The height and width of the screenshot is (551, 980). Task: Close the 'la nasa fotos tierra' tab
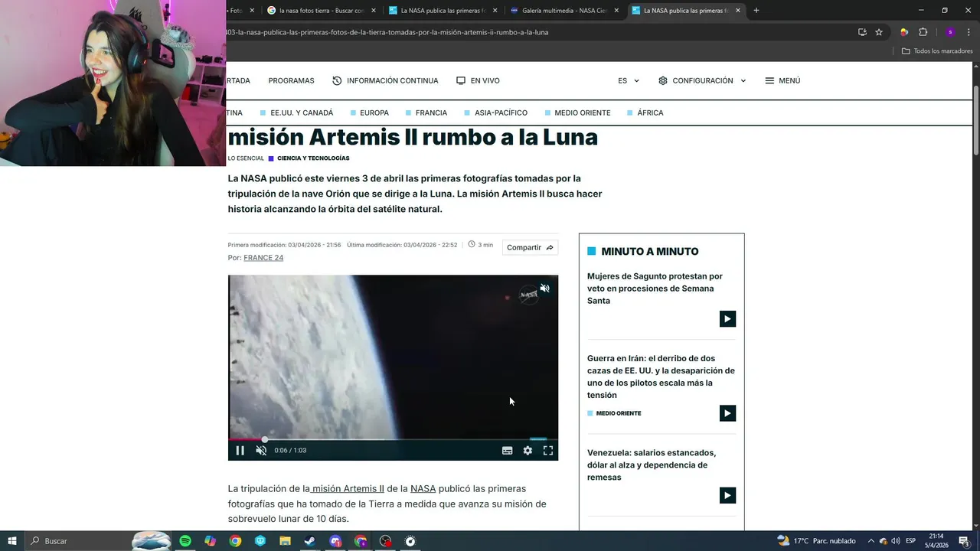click(374, 11)
